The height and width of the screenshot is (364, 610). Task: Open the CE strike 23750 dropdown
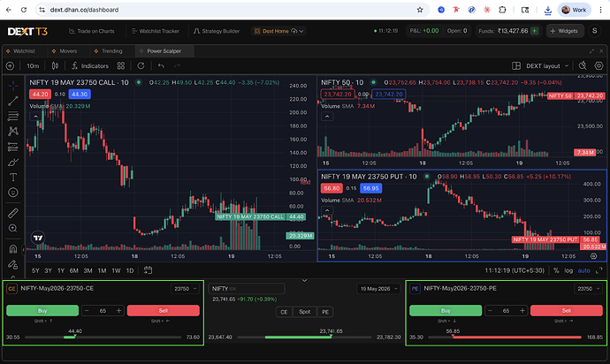[185, 289]
